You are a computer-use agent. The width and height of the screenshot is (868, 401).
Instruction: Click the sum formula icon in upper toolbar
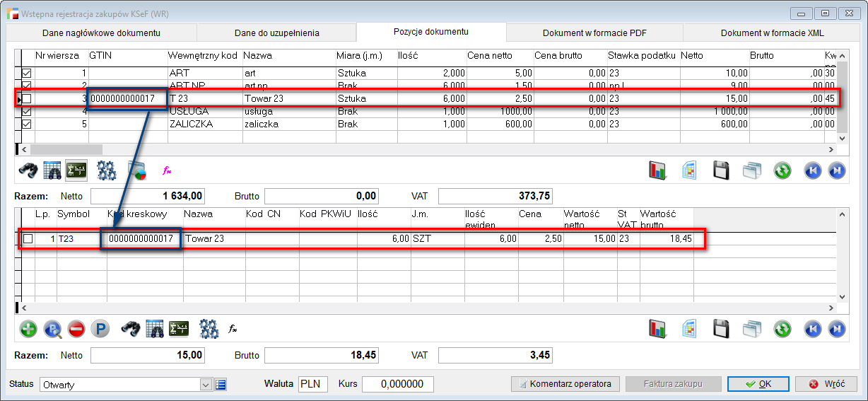[76, 170]
